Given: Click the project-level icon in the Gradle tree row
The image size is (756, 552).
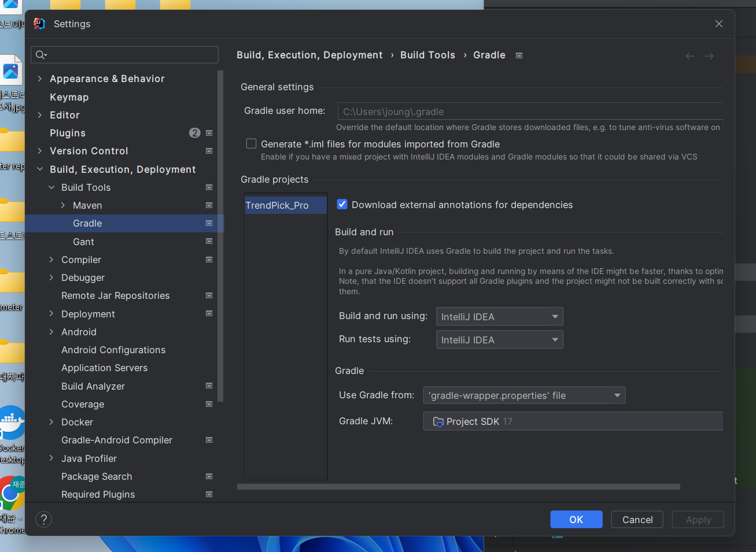Looking at the screenshot, I should (x=209, y=223).
